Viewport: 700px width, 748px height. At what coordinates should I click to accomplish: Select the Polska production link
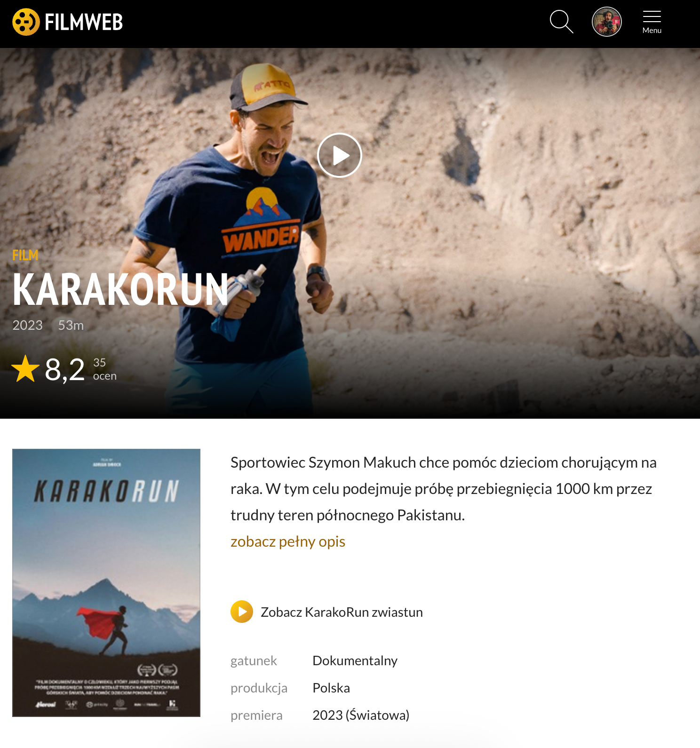click(331, 688)
